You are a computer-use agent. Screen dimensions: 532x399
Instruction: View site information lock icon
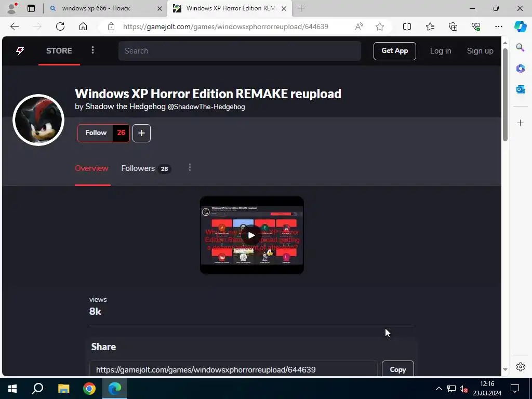pyautogui.click(x=111, y=26)
